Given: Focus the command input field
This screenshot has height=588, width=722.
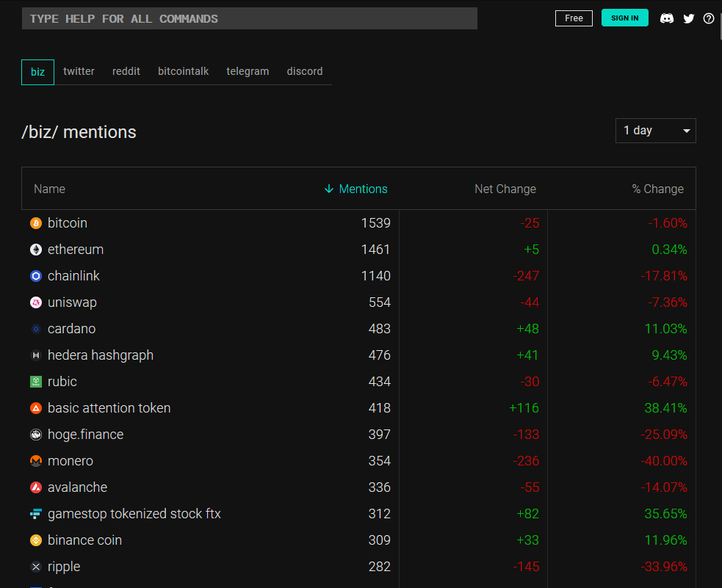Looking at the screenshot, I should (250, 18).
